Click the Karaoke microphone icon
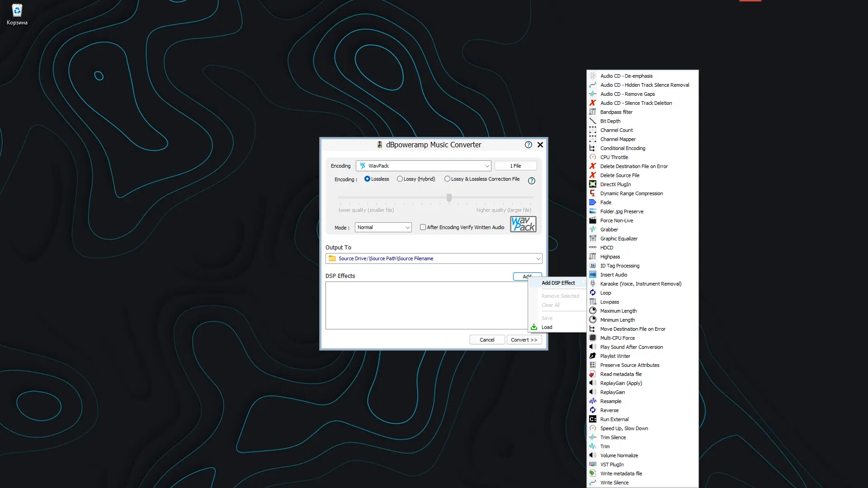Viewport: 868px width, 488px height. (593, 284)
